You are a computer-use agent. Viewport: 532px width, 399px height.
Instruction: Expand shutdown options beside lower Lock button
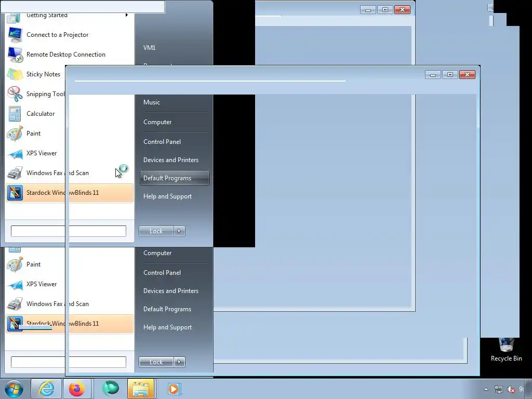click(179, 362)
